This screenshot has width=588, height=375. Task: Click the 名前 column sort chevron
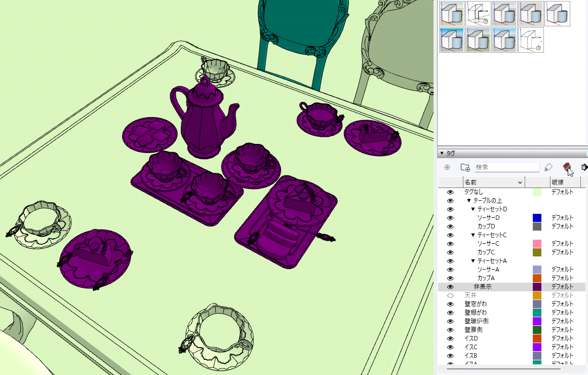pyautogui.click(x=520, y=182)
